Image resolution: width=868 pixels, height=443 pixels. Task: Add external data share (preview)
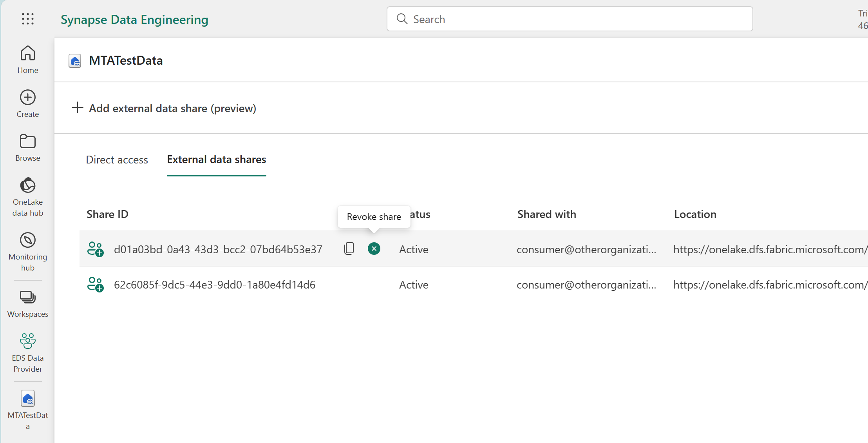click(x=164, y=108)
